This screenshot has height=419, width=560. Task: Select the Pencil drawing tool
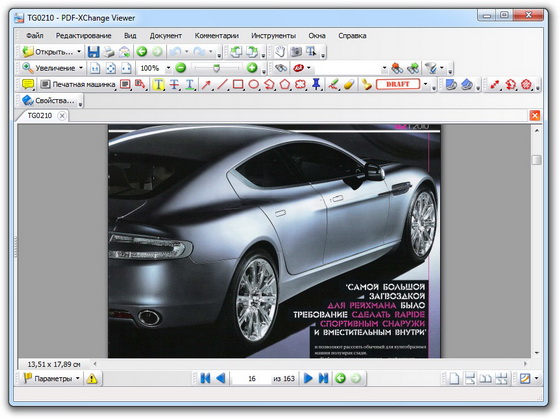(x=334, y=84)
